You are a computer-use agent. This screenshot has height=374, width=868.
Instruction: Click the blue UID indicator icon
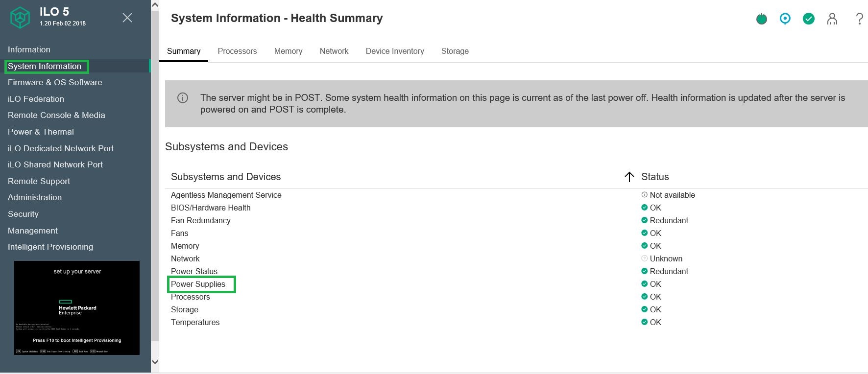pyautogui.click(x=785, y=19)
